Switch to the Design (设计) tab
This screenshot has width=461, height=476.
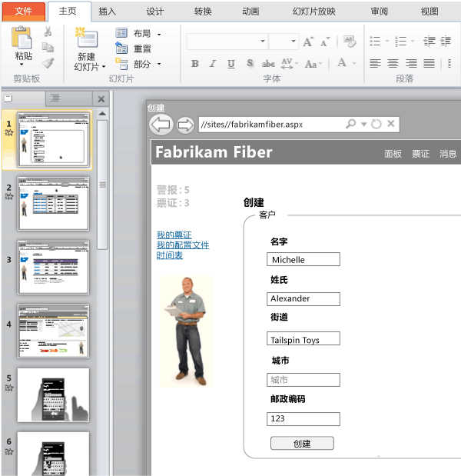(155, 12)
